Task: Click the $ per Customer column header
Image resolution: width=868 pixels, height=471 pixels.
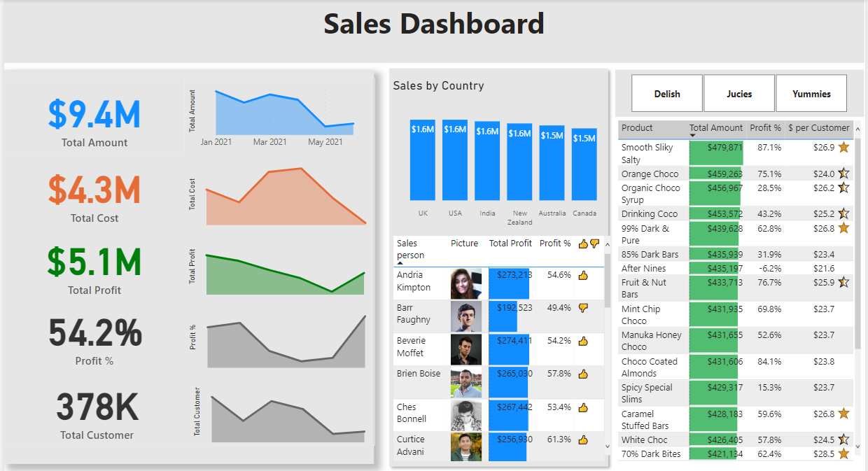Action: (x=818, y=128)
